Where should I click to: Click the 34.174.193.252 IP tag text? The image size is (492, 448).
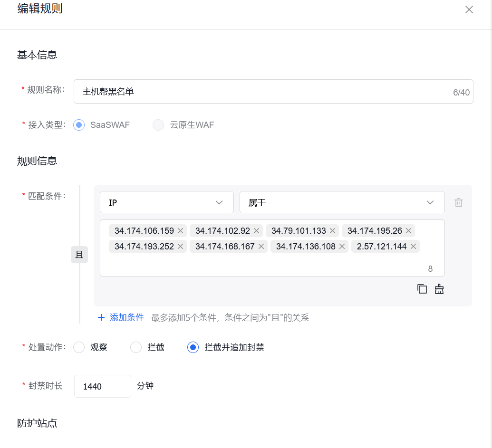[144, 247]
